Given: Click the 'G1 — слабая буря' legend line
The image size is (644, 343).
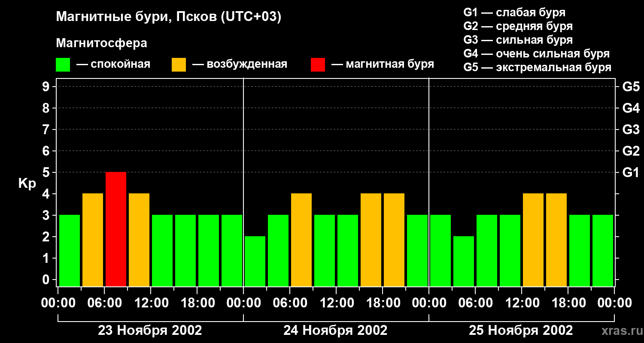Looking at the screenshot, I should coord(514,13).
